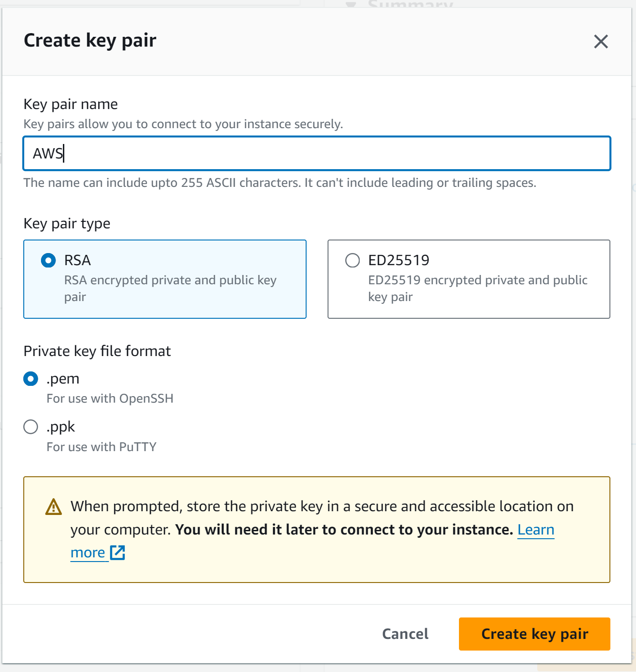Viewport: 636px width, 672px height.
Task: Choose the .pem format for OpenSSH
Action: (30, 379)
